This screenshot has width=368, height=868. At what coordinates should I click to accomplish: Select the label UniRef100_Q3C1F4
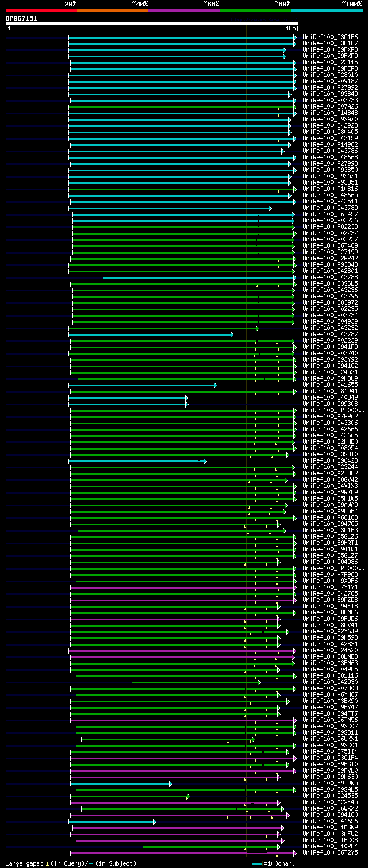tap(331, 758)
